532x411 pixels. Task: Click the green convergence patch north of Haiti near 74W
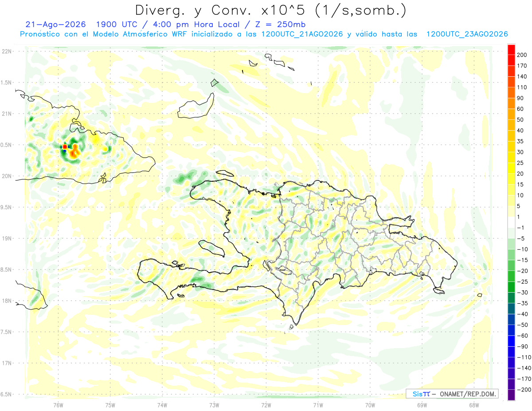(x=180, y=179)
